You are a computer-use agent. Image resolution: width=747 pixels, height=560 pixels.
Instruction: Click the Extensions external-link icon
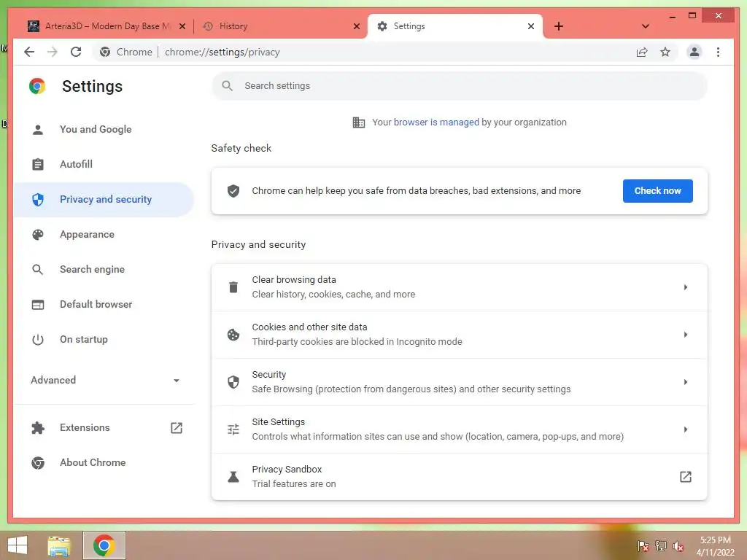(177, 427)
